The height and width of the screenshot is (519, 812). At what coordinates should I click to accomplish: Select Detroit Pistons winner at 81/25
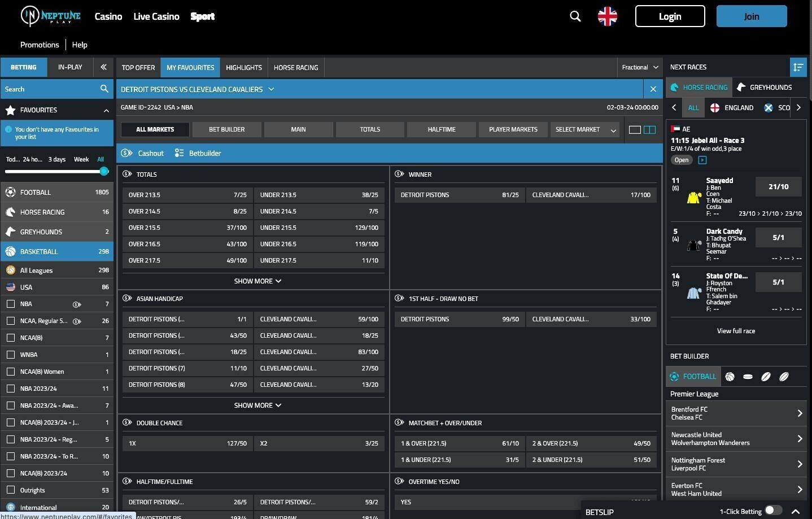point(460,195)
